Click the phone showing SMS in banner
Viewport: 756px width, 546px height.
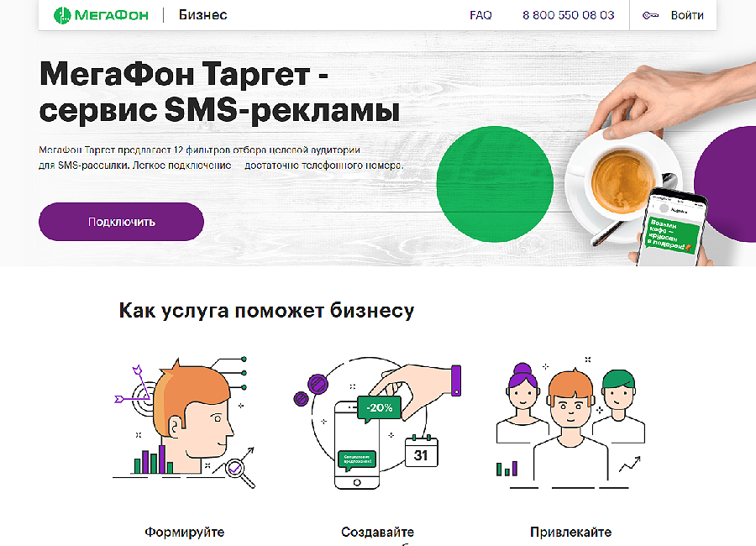672,228
